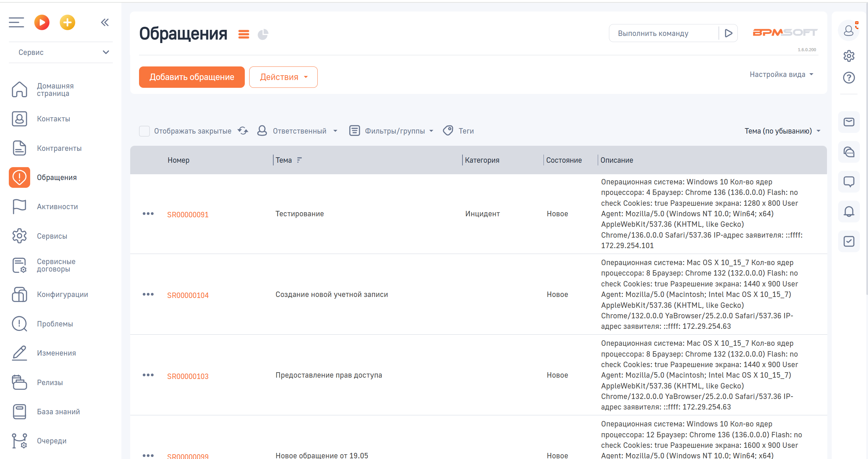Open the notifications bell icon

(x=849, y=212)
